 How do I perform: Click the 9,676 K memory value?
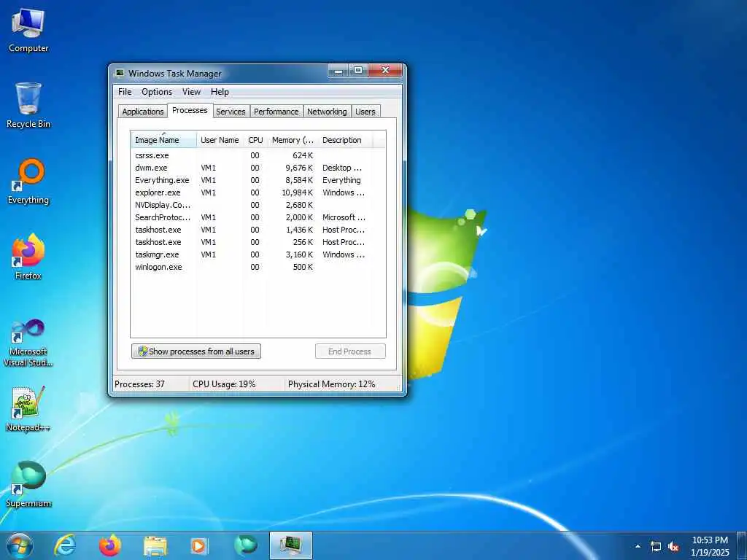pyautogui.click(x=298, y=168)
